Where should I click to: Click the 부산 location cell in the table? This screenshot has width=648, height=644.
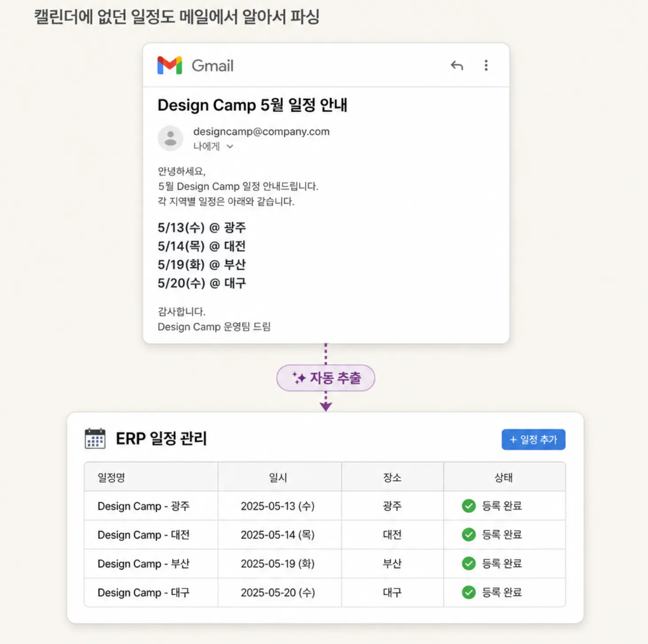[x=392, y=563]
